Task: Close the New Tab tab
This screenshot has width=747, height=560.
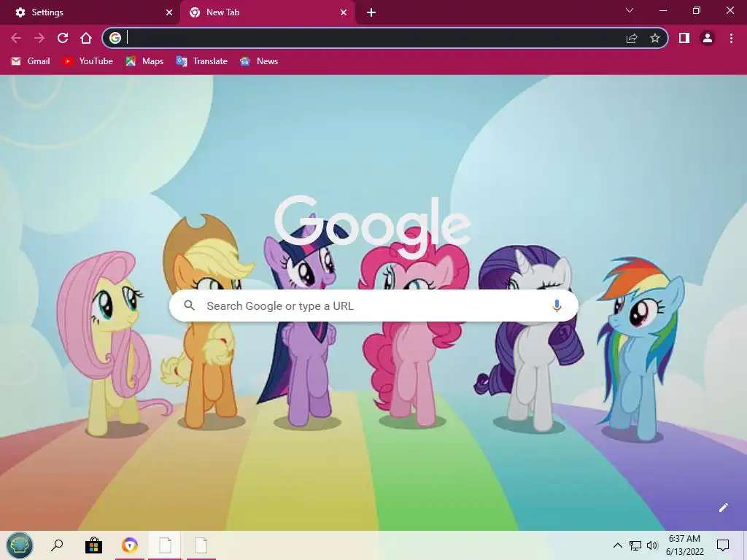Action: [344, 12]
